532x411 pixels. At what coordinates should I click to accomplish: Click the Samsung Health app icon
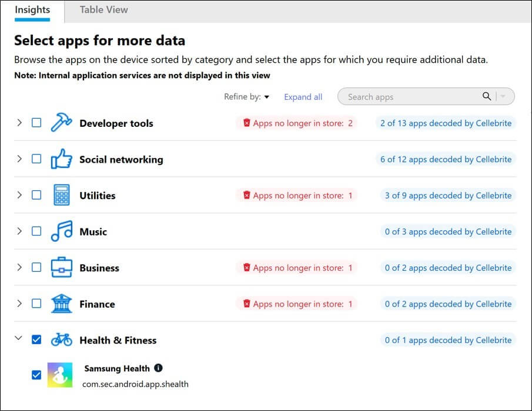[x=60, y=375]
